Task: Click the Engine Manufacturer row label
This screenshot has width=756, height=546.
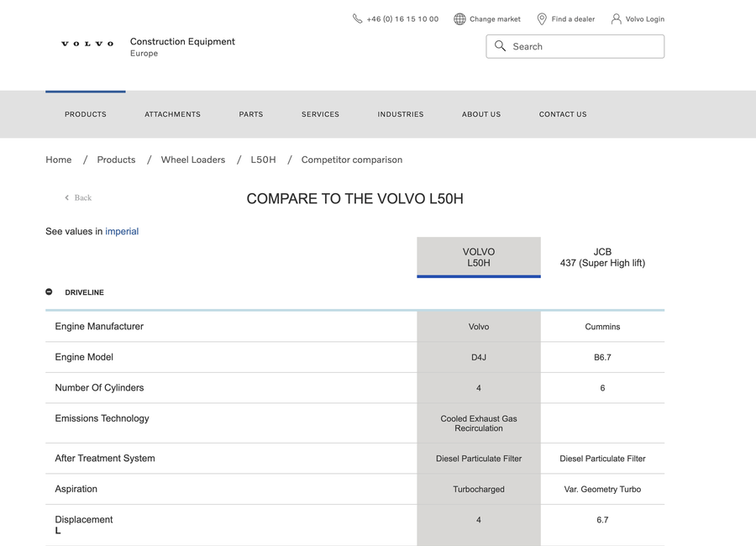Action: (99, 327)
